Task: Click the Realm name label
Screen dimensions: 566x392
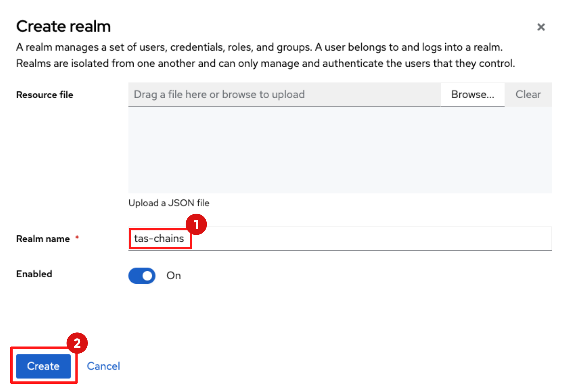Action: [x=43, y=239]
